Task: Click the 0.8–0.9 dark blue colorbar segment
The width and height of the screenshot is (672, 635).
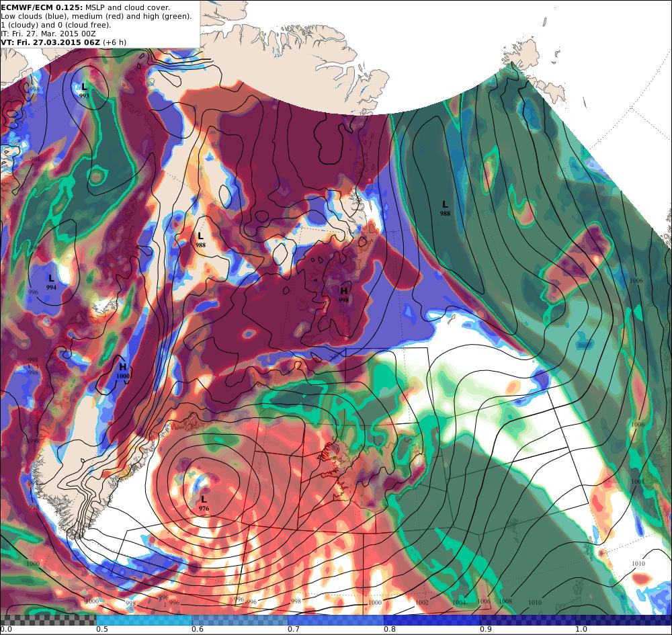Action: 432,620
